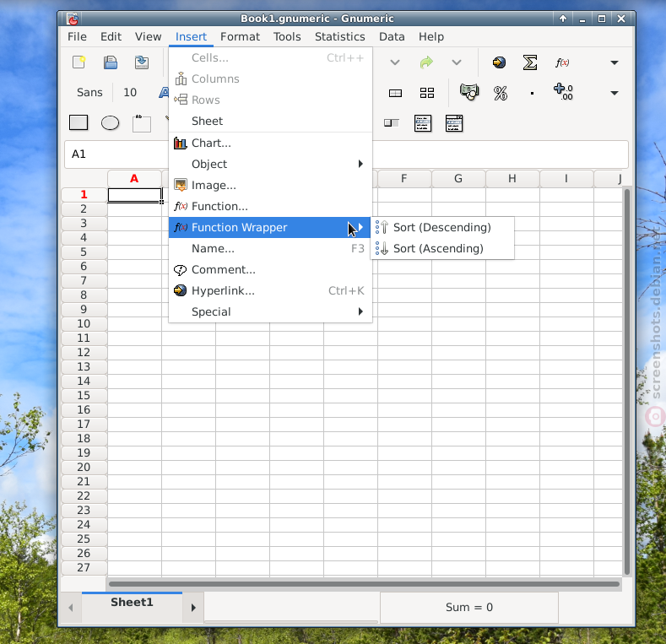Viewport: 666px width, 644px height.
Task: Select row header 15
Action: [x=84, y=396]
